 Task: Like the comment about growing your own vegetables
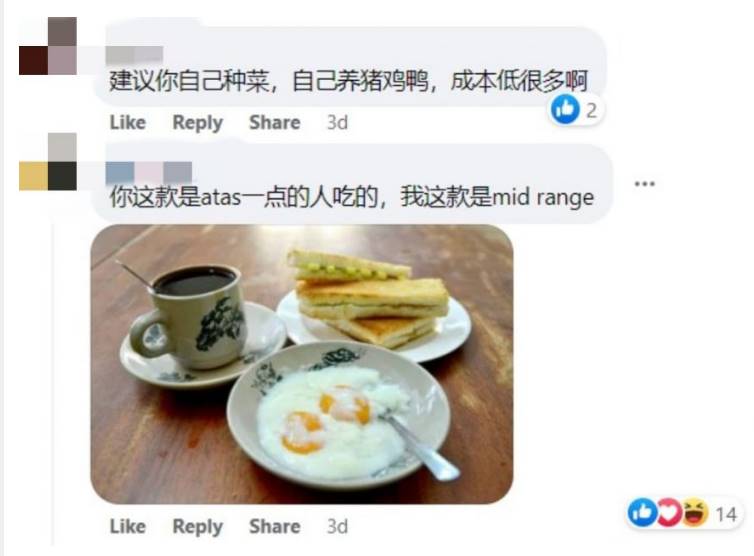click(127, 122)
